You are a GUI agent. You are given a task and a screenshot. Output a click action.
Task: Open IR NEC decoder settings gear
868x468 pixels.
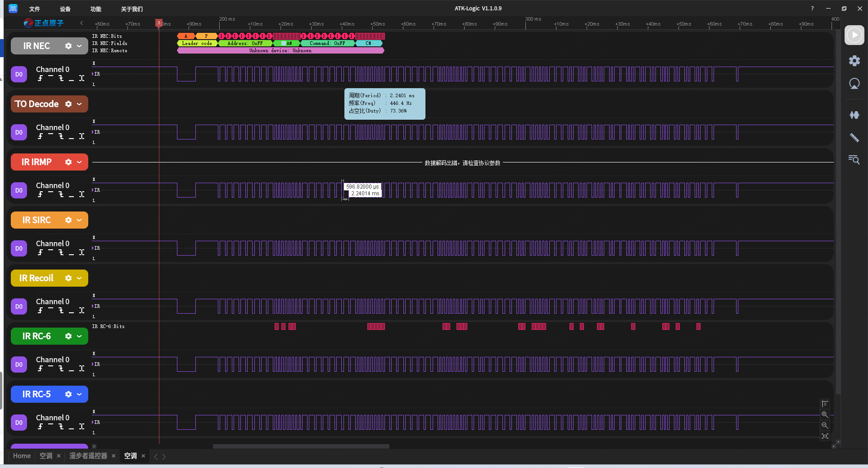68,46
